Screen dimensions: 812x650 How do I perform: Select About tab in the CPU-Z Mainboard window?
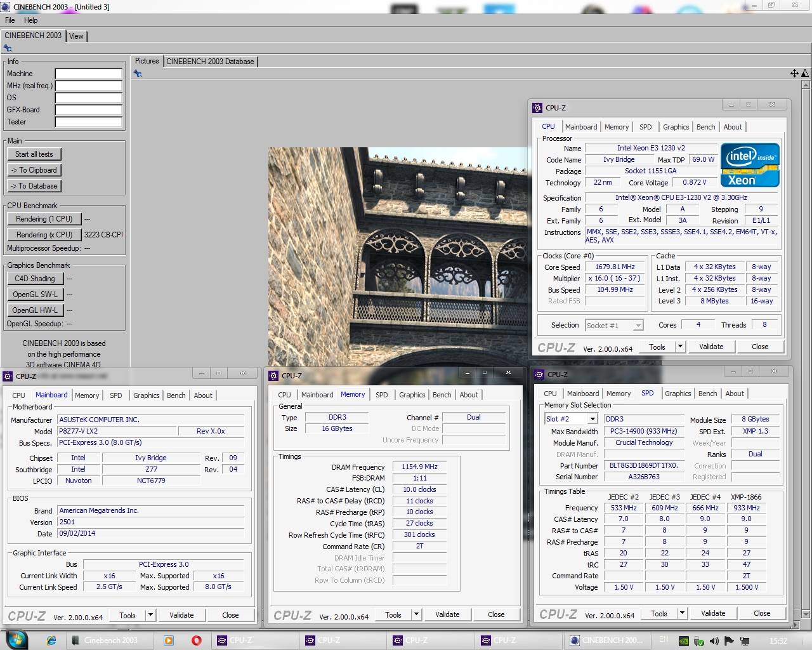(x=203, y=395)
